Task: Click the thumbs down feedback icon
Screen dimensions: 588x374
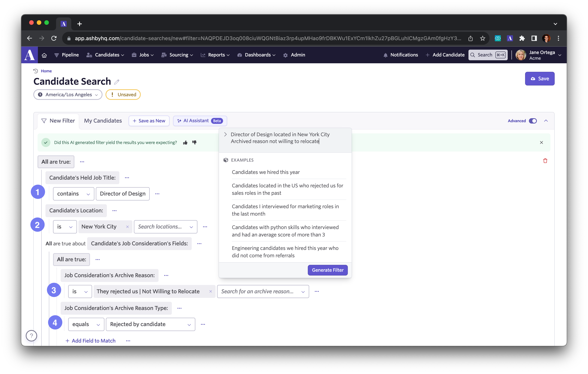Action: [194, 142]
